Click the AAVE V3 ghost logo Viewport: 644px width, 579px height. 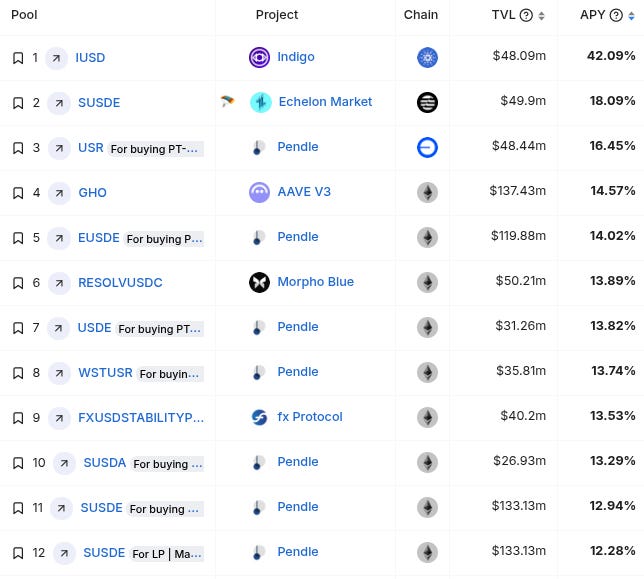[260, 192]
